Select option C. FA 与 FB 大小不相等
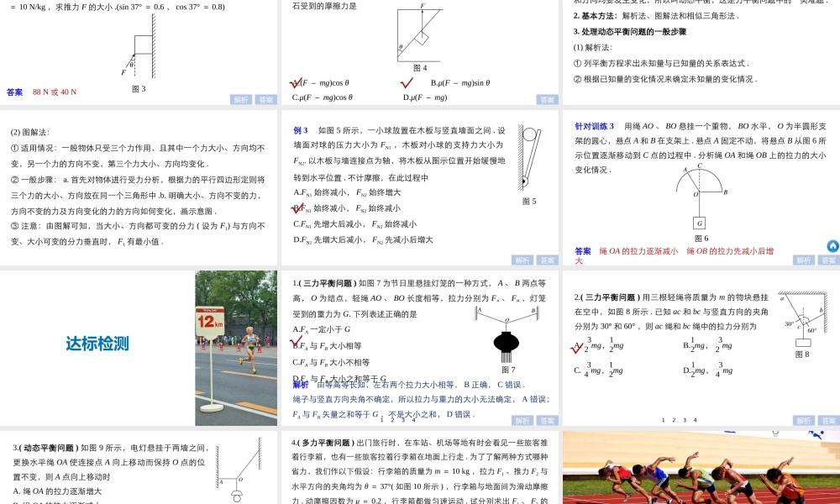The image size is (840, 504). (x=330, y=363)
